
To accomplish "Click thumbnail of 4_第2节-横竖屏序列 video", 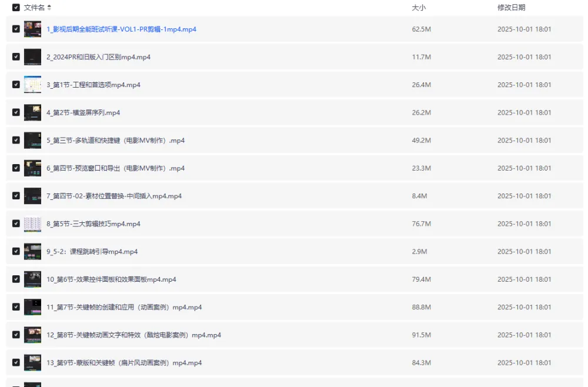I will [x=32, y=112].
